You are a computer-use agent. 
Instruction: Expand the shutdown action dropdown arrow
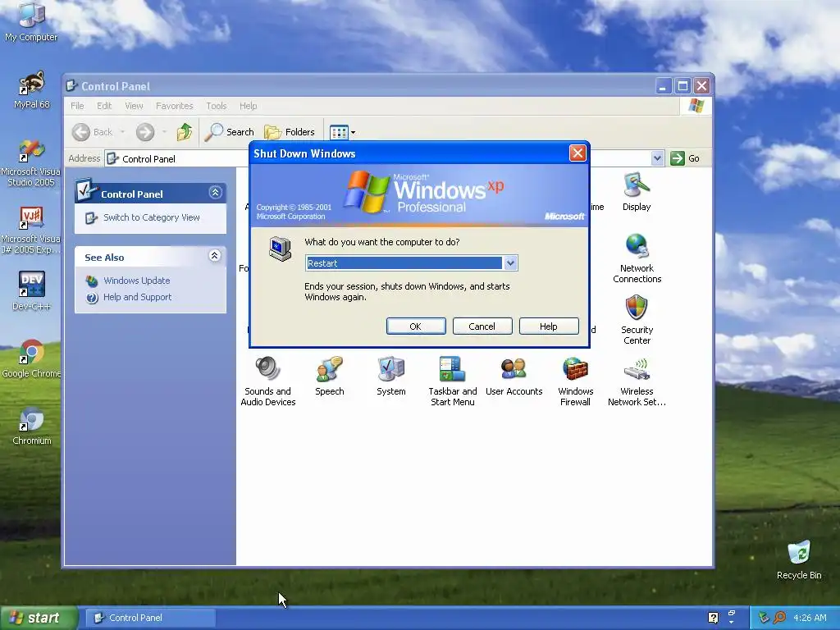510,263
